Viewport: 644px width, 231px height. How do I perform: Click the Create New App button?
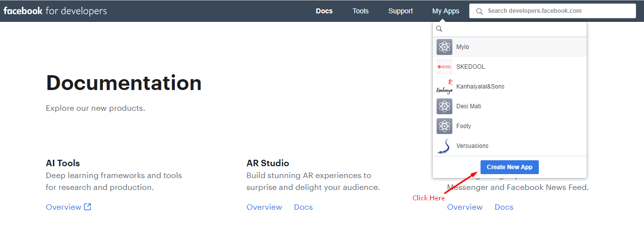[x=510, y=167]
